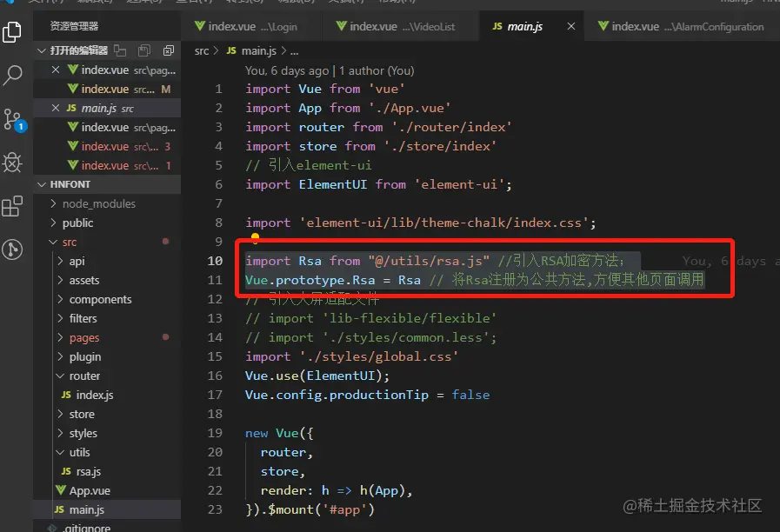Open the Search view
The width and height of the screenshot is (780, 532).
[x=12, y=76]
